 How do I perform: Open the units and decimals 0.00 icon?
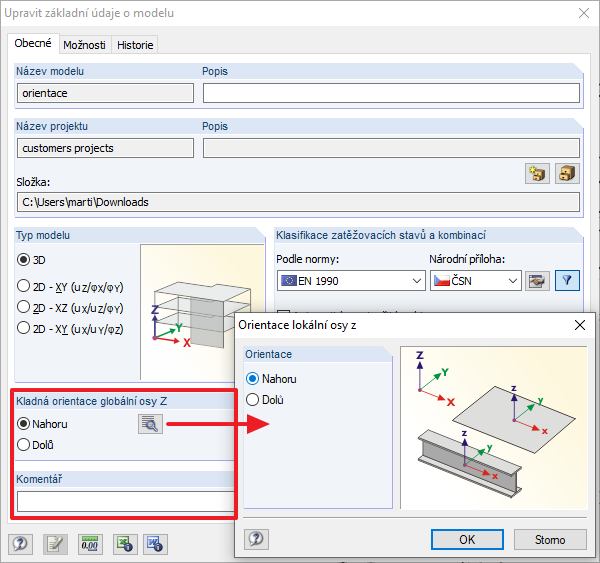pos(90,544)
